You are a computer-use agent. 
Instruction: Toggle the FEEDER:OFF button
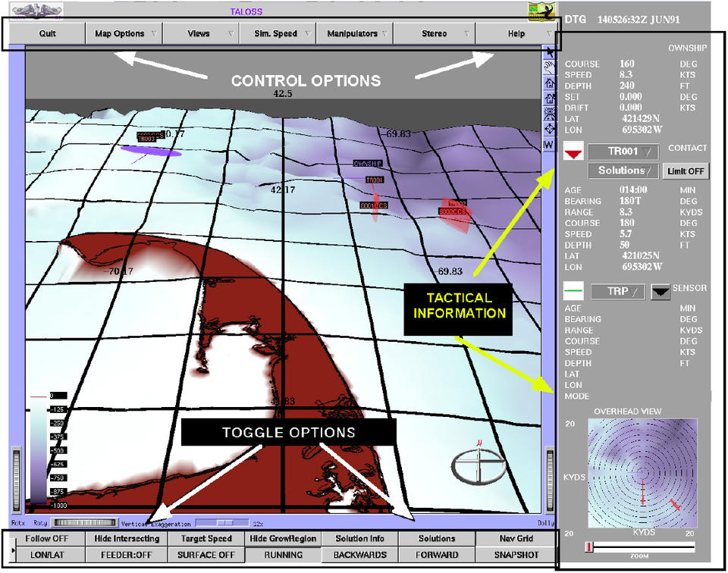point(127,555)
